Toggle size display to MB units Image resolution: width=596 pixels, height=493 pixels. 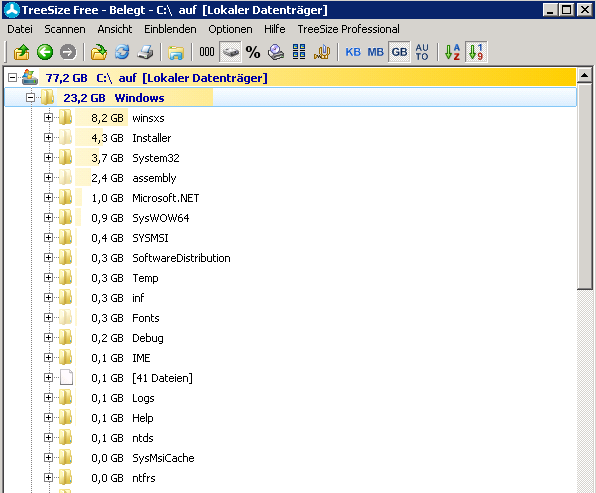point(376,52)
